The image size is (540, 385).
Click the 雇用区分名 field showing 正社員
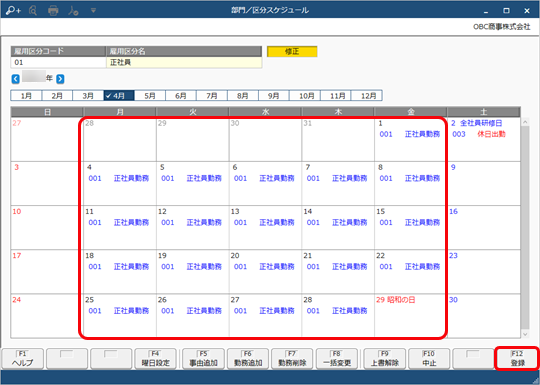click(x=184, y=62)
